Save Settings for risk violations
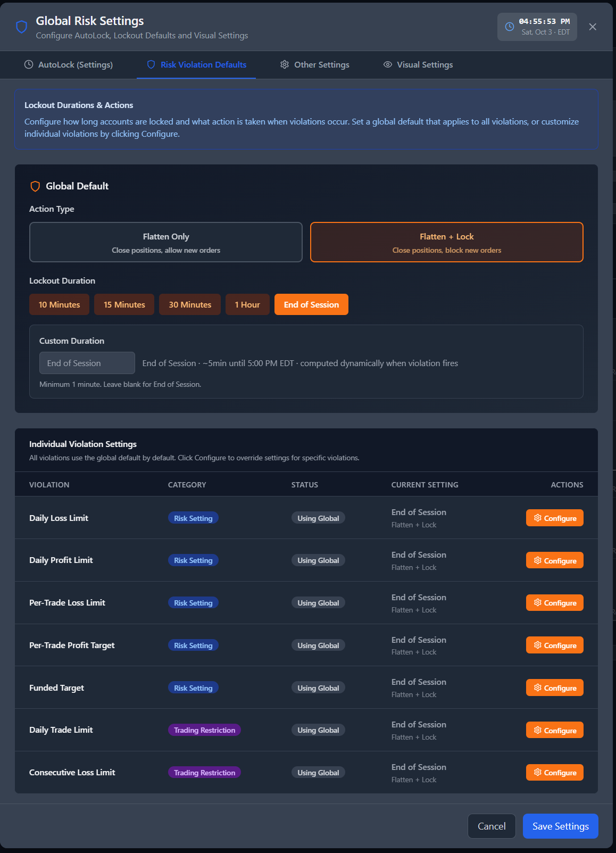The height and width of the screenshot is (853, 616). pos(561,826)
